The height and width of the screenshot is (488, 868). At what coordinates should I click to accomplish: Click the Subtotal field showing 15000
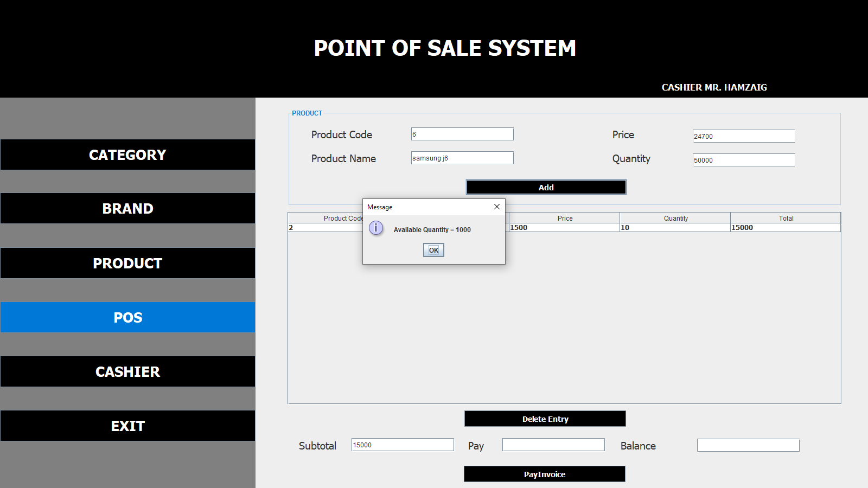(x=403, y=445)
